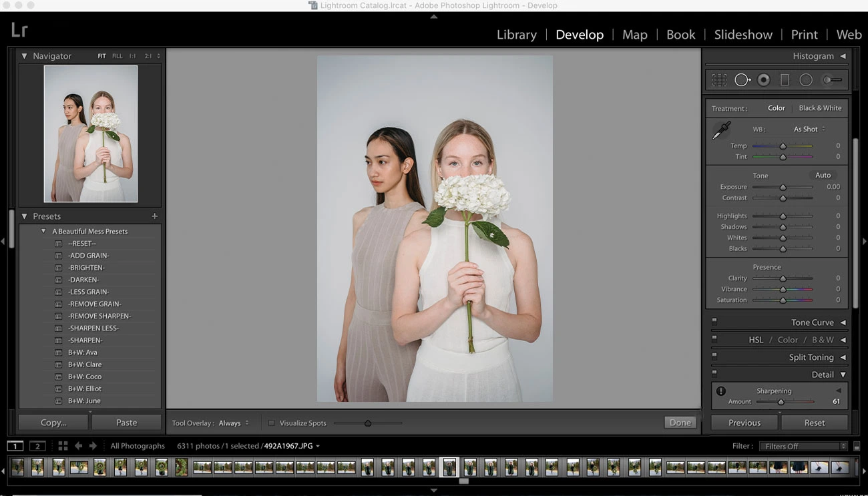The width and height of the screenshot is (868, 496).
Task: Select the Crop Overlay tool
Action: click(x=719, y=80)
